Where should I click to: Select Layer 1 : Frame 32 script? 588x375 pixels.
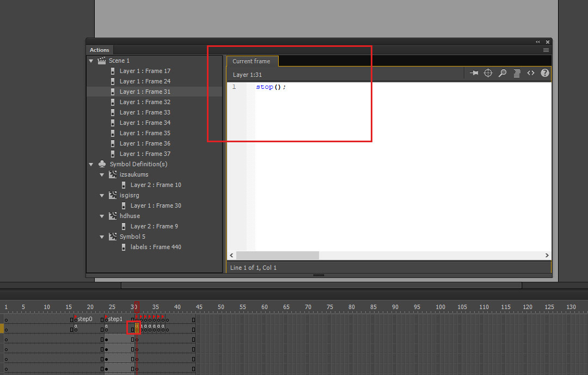(x=145, y=102)
